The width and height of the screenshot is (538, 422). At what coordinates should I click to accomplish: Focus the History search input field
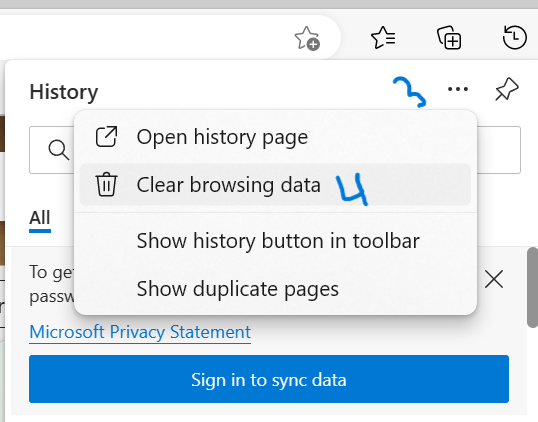tap(275, 150)
